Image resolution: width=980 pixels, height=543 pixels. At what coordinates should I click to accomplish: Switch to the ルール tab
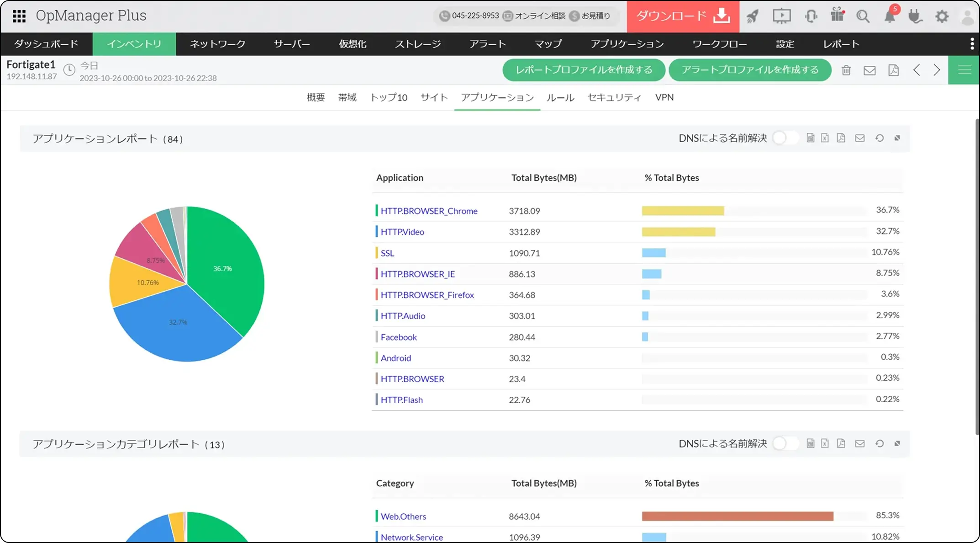pyautogui.click(x=560, y=97)
